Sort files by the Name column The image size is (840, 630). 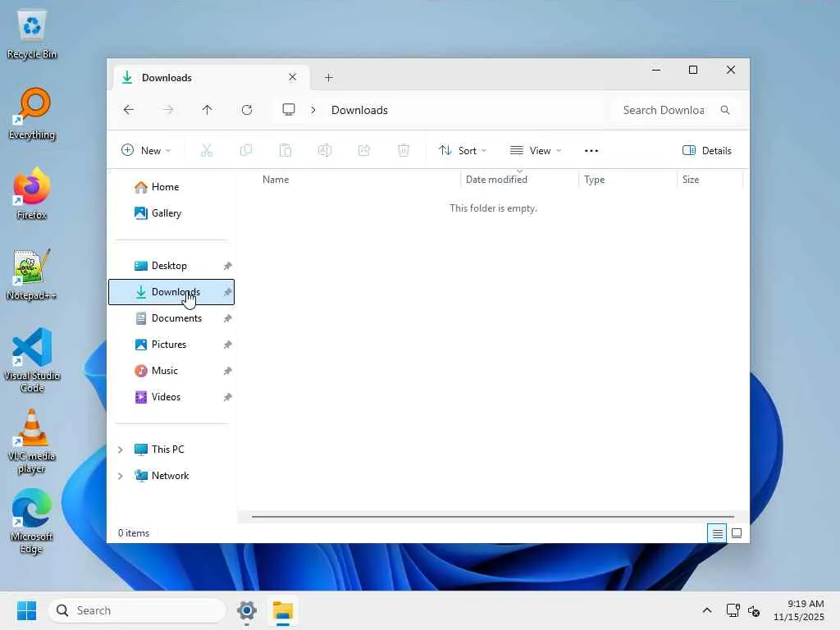(276, 180)
